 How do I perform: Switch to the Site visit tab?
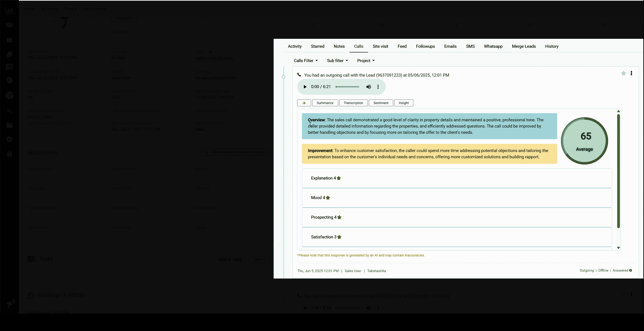coord(380,46)
